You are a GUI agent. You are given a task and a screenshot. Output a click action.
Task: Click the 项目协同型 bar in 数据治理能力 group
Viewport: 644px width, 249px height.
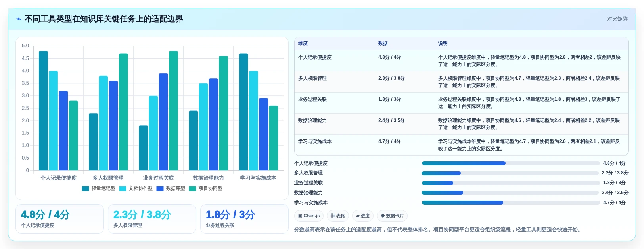pyautogui.click(x=223, y=113)
